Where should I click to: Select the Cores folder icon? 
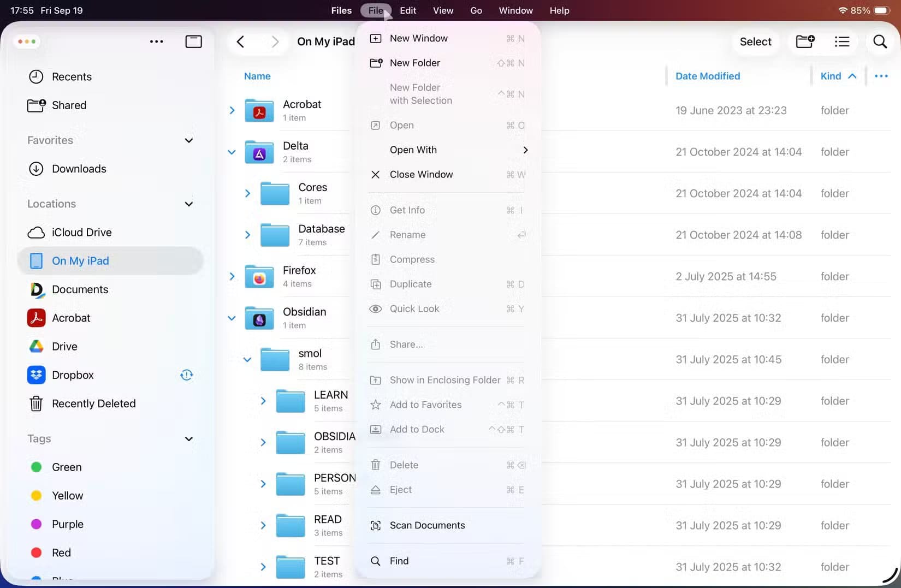275,194
